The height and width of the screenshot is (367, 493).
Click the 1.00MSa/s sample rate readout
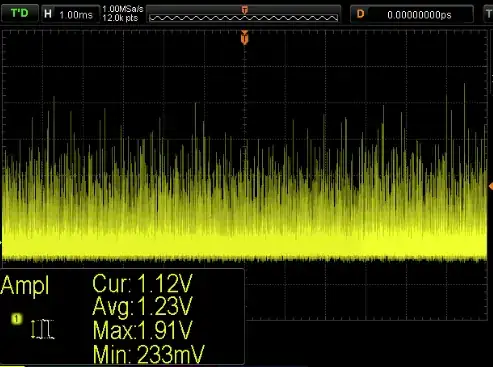[x=123, y=9]
